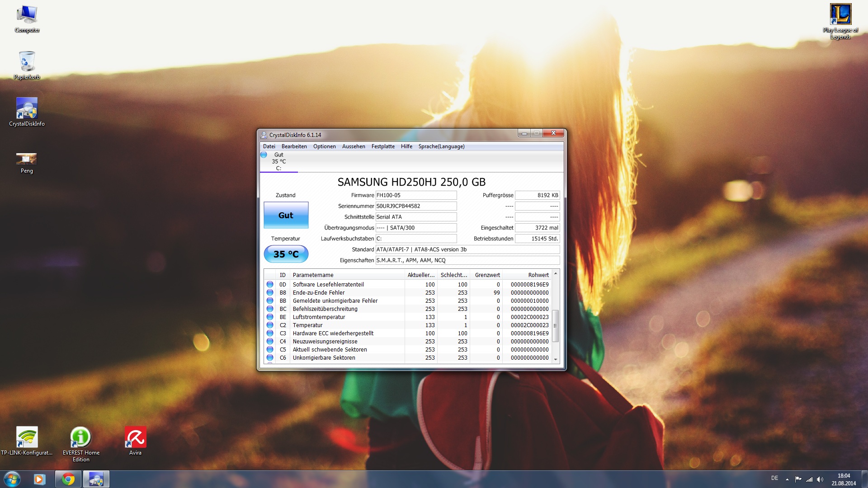Open the Optionen menu
This screenshot has height=488, width=868.
coord(324,146)
